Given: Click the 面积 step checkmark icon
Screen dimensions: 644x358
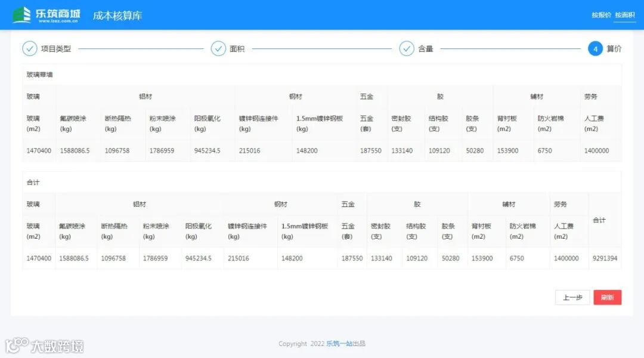Looking at the screenshot, I should click(218, 48).
